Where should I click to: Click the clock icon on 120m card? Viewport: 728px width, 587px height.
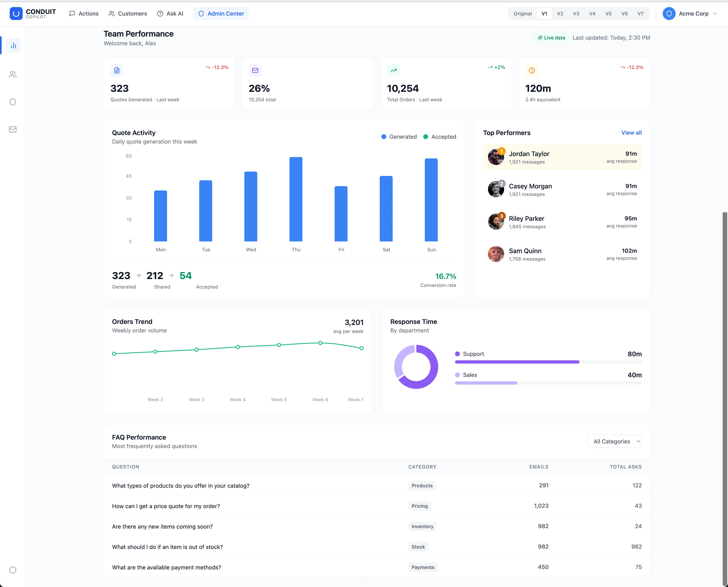click(x=532, y=70)
